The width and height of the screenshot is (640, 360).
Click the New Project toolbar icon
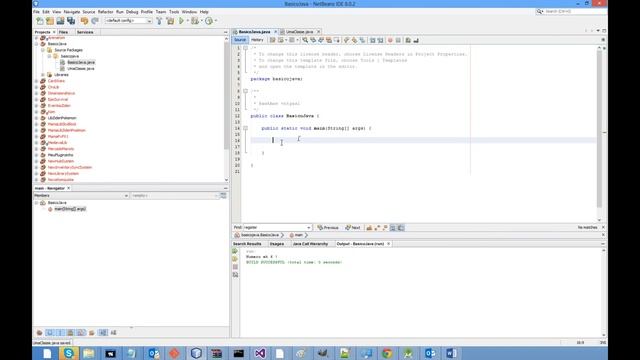point(50,21)
